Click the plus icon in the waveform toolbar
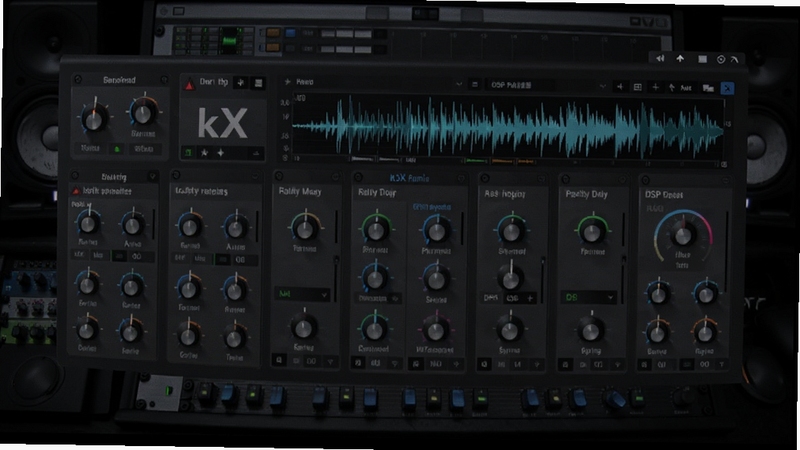The height and width of the screenshot is (450, 800). [x=656, y=87]
